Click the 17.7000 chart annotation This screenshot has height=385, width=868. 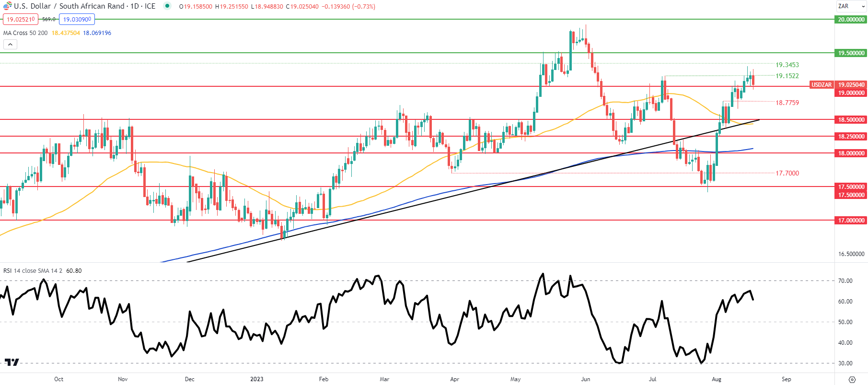tap(787, 173)
